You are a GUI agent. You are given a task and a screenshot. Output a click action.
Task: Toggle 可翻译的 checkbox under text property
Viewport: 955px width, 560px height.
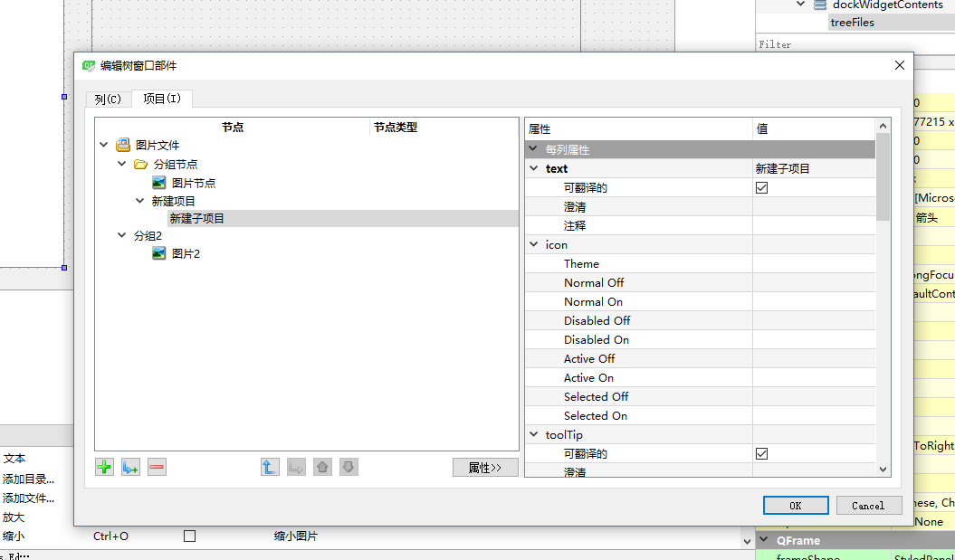click(761, 188)
